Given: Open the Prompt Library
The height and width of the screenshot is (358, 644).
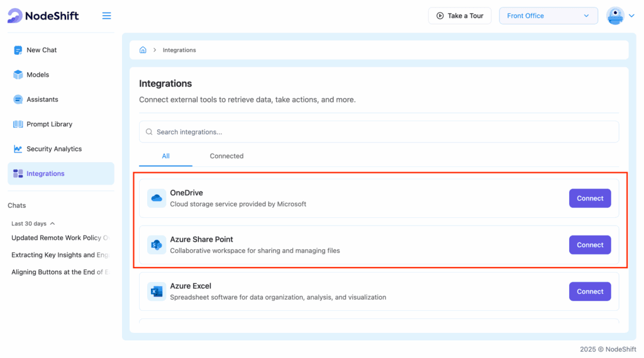Looking at the screenshot, I should coord(49,124).
